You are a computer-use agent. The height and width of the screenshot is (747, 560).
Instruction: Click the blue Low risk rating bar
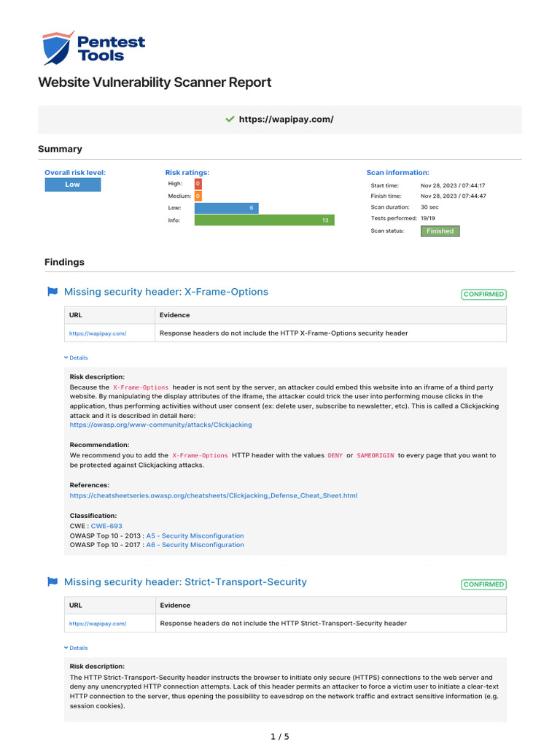(226, 208)
